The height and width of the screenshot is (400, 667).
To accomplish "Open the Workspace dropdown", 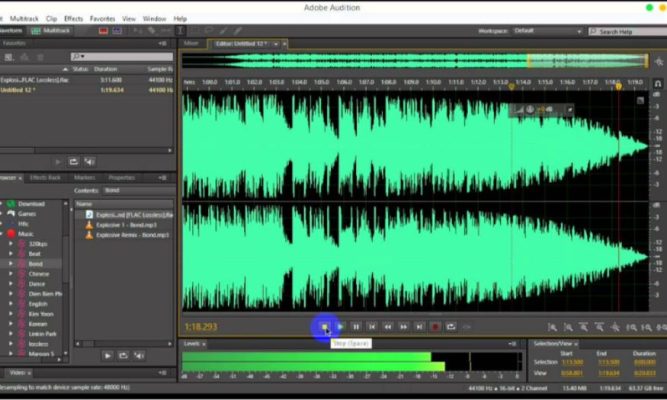I will pyautogui.click(x=545, y=31).
